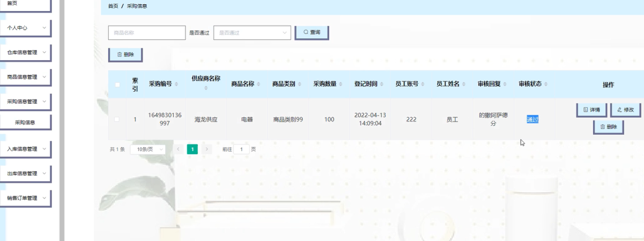Go to next page arrow

[x=207, y=149]
